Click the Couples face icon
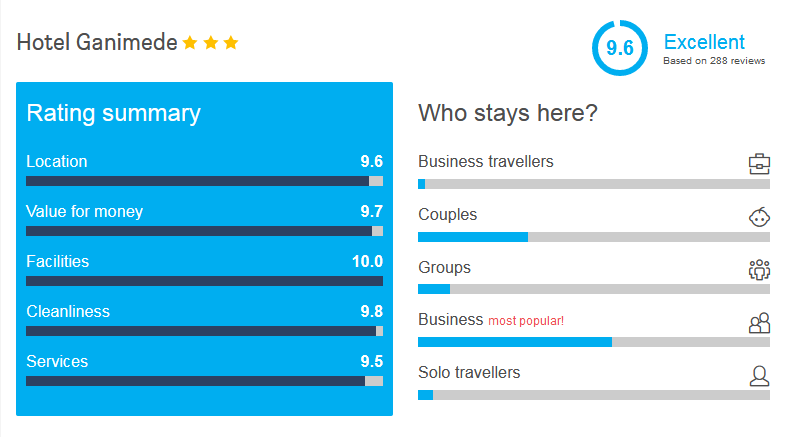The height and width of the screenshot is (437, 785). click(759, 217)
